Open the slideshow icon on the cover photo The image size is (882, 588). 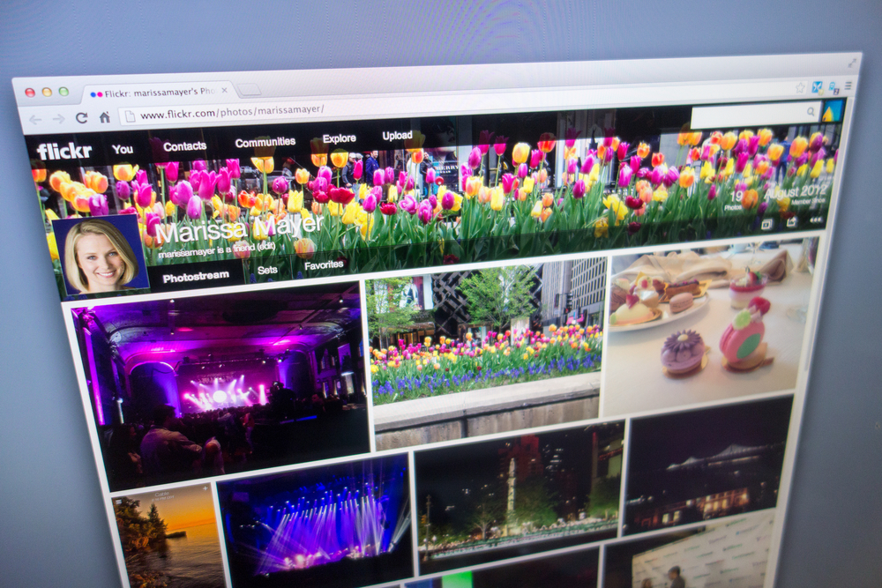tap(766, 223)
